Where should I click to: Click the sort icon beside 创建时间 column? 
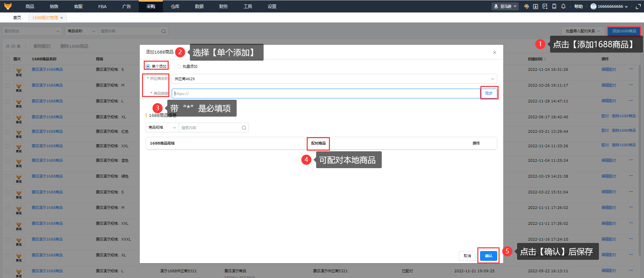point(545,59)
